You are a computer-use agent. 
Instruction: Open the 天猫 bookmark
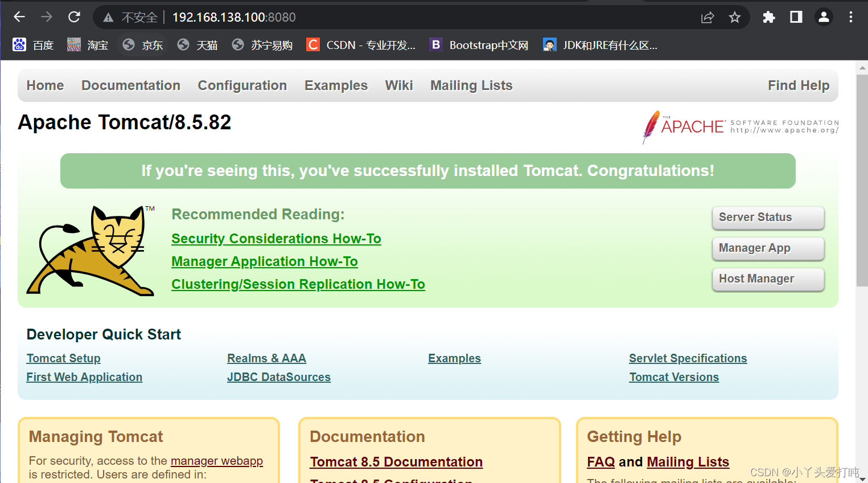[198, 45]
